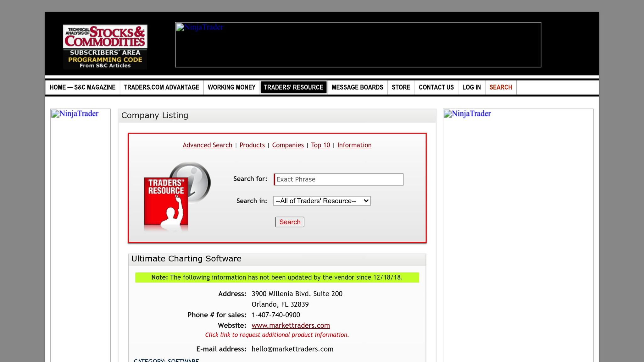Visit the Store menu item
Viewport: 644px width, 362px height.
coord(401,87)
